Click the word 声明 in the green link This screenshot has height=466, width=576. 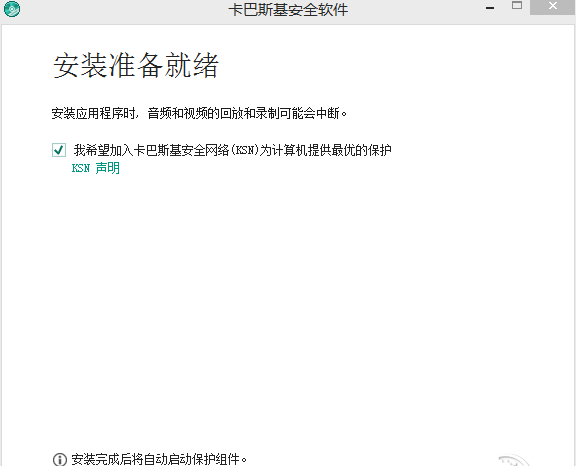(108, 168)
